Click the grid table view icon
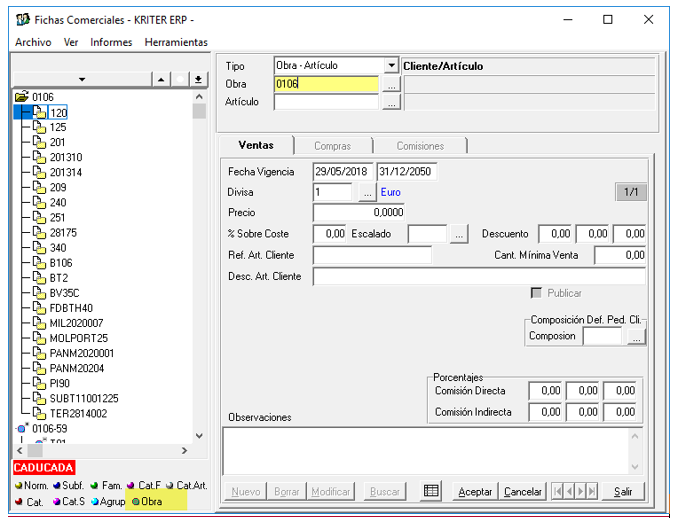The height and width of the screenshot is (522, 676). 432,491
